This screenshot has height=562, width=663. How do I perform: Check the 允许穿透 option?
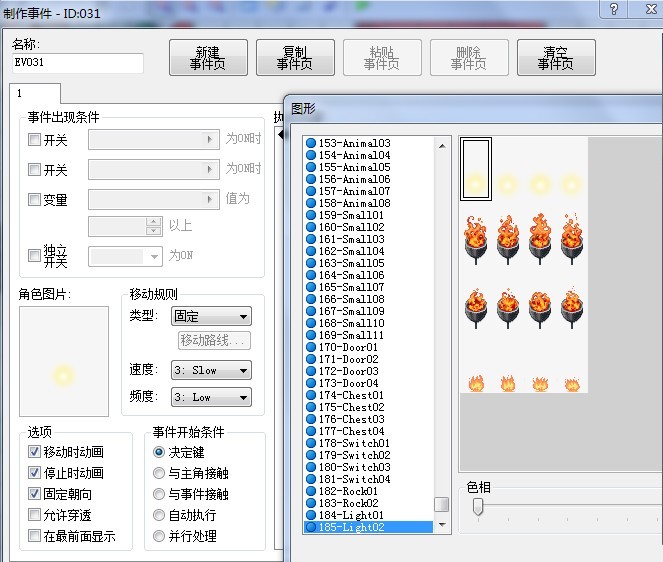34,515
